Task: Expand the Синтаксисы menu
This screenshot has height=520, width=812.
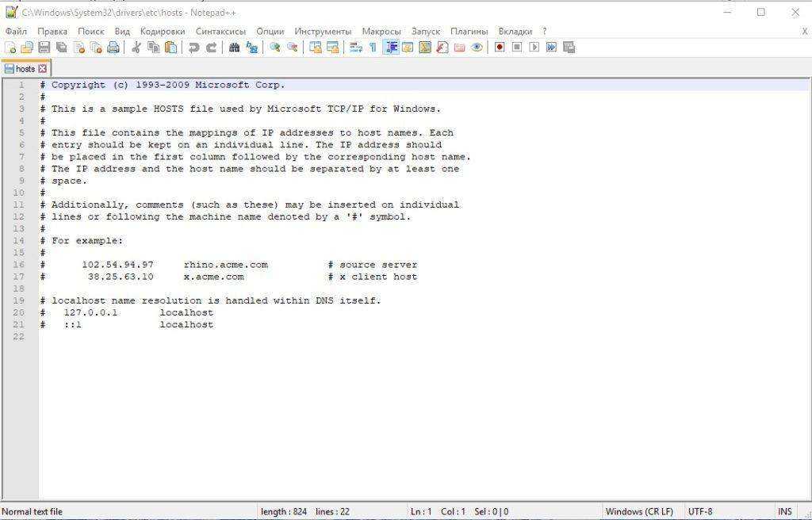Action: click(x=220, y=31)
